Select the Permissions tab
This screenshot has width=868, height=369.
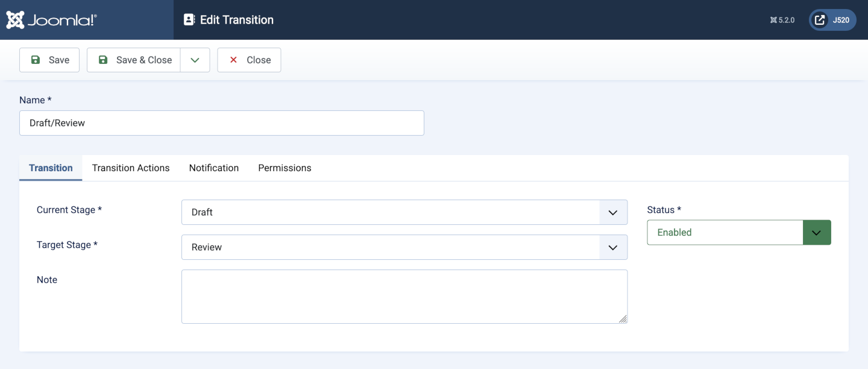pos(284,168)
